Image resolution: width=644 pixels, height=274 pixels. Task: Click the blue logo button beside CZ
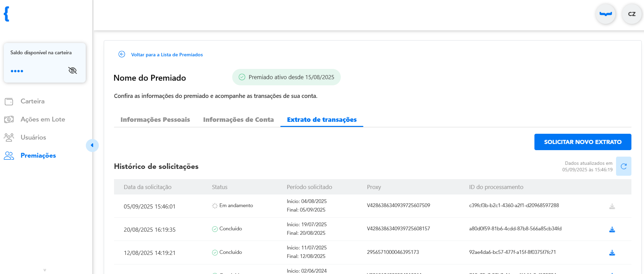click(x=605, y=14)
